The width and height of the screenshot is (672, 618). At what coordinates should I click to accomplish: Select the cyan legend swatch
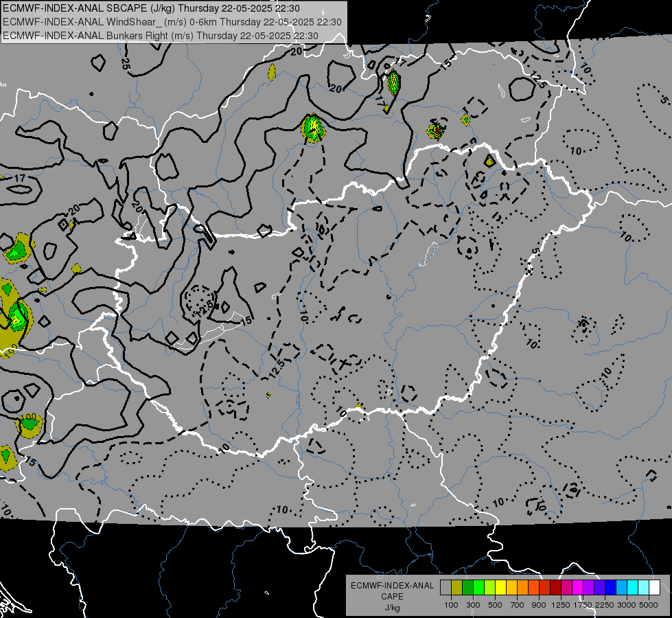[x=633, y=588]
